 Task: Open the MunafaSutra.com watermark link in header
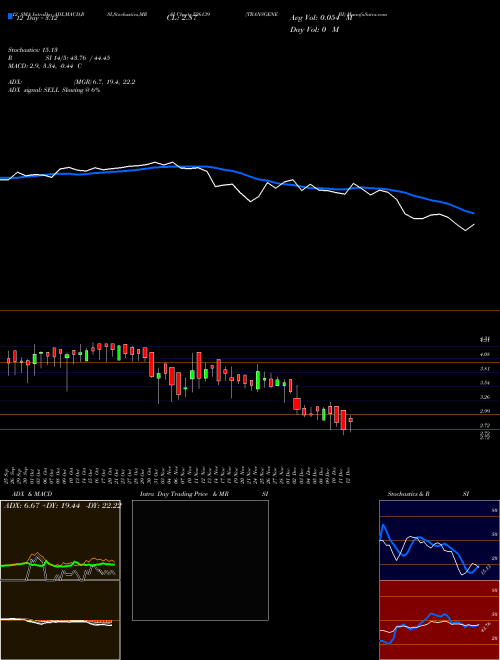366,14
